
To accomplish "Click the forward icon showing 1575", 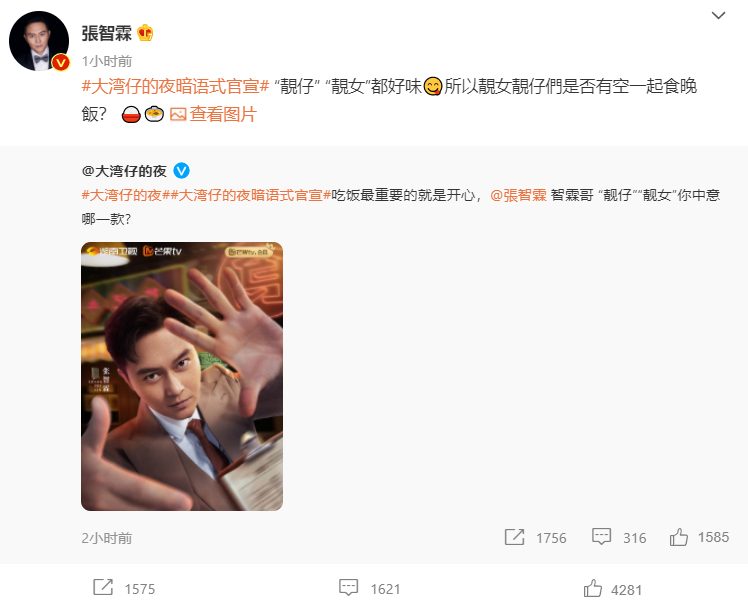I will [103, 588].
